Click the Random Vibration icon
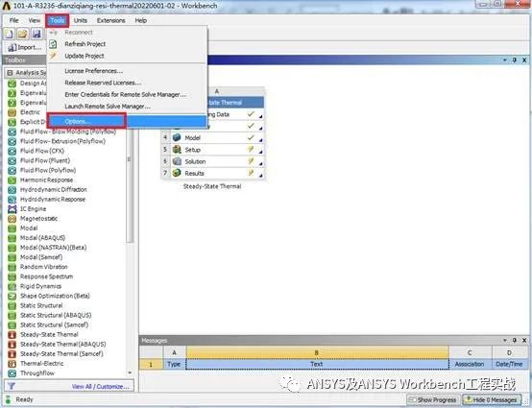The width and height of the screenshot is (532, 408). (12, 267)
